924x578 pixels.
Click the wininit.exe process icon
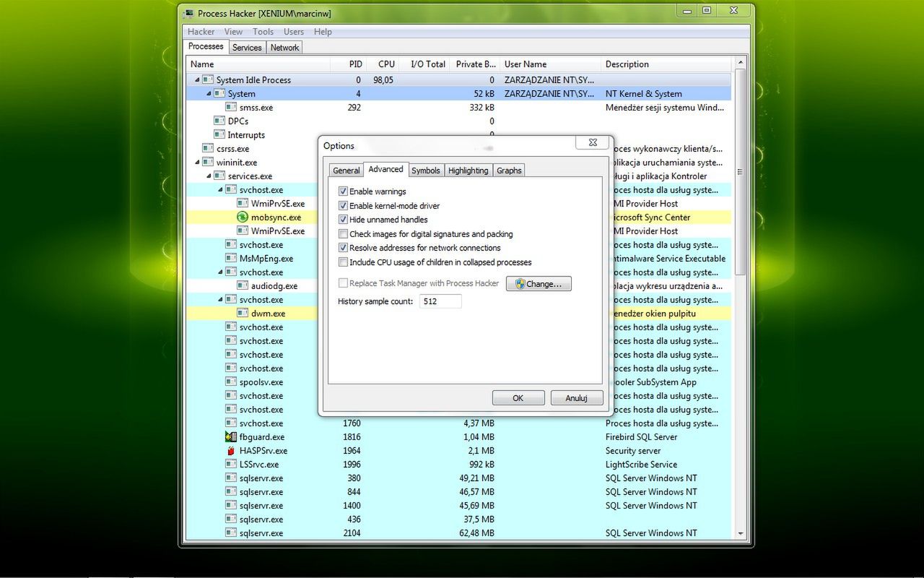[208, 163]
